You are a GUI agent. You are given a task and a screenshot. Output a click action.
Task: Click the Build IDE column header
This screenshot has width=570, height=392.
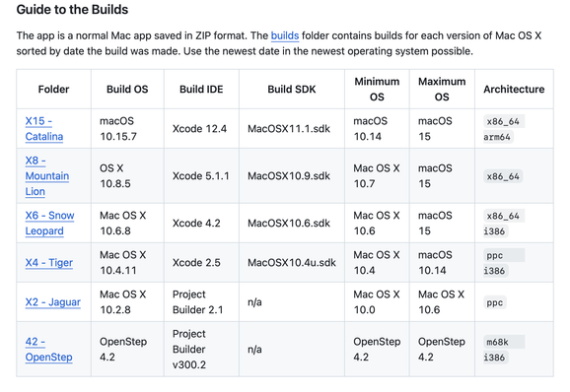(201, 90)
